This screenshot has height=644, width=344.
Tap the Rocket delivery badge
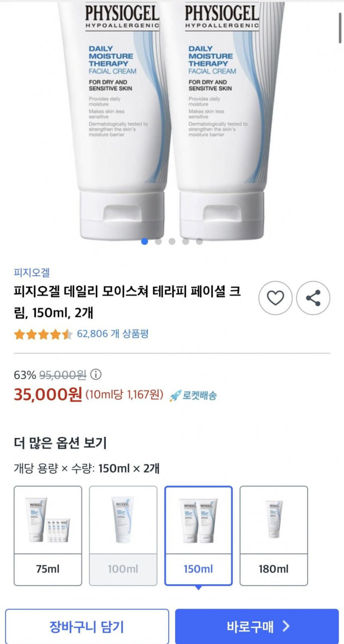click(193, 395)
